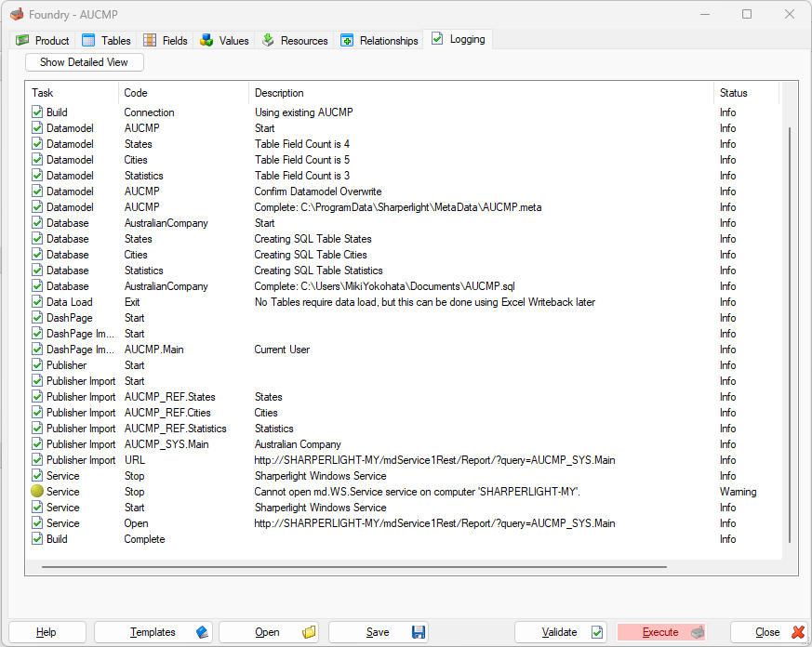Screen dimensions: 812x647
Task: Click check icon for Service Open row
Action: point(37,522)
